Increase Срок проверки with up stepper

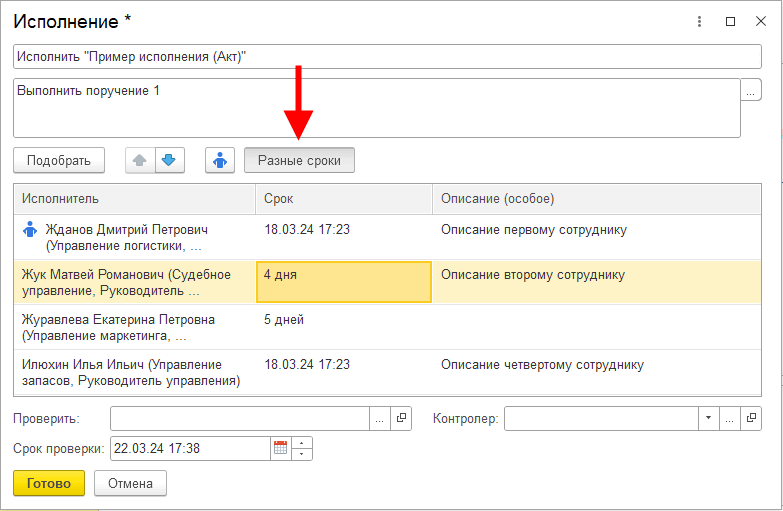click(302, 443)
